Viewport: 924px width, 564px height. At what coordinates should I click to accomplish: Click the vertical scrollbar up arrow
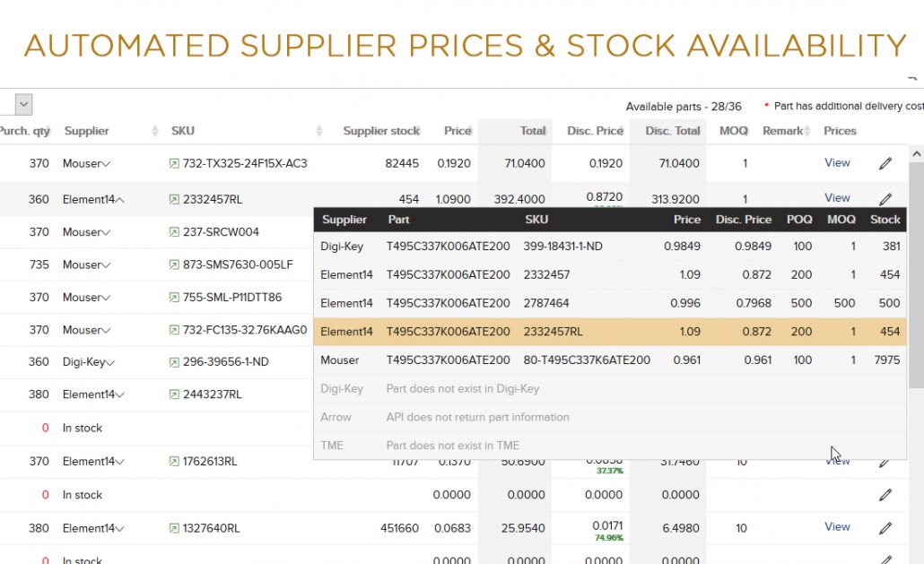tap(916, 154)
